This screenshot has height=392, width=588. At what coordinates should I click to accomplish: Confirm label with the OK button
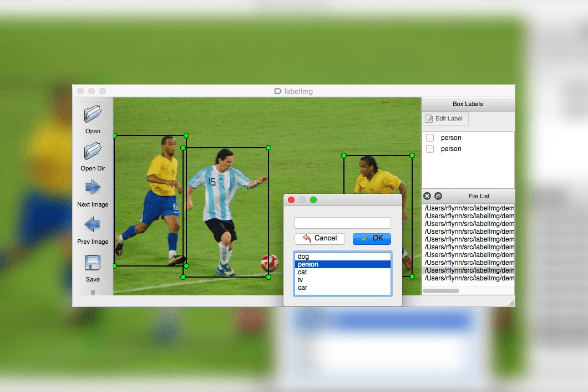coord(372,238)
